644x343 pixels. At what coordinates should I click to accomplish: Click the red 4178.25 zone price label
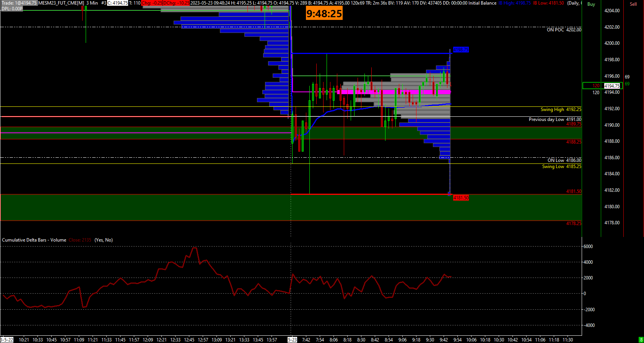[x=574, y=223]
